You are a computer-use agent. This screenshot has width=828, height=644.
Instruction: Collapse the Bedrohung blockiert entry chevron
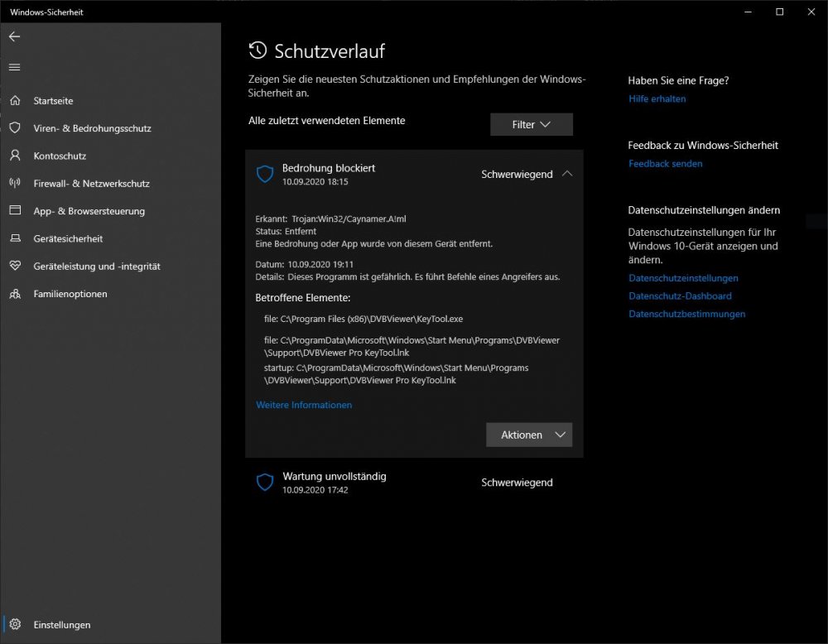[x=567, y=174]
